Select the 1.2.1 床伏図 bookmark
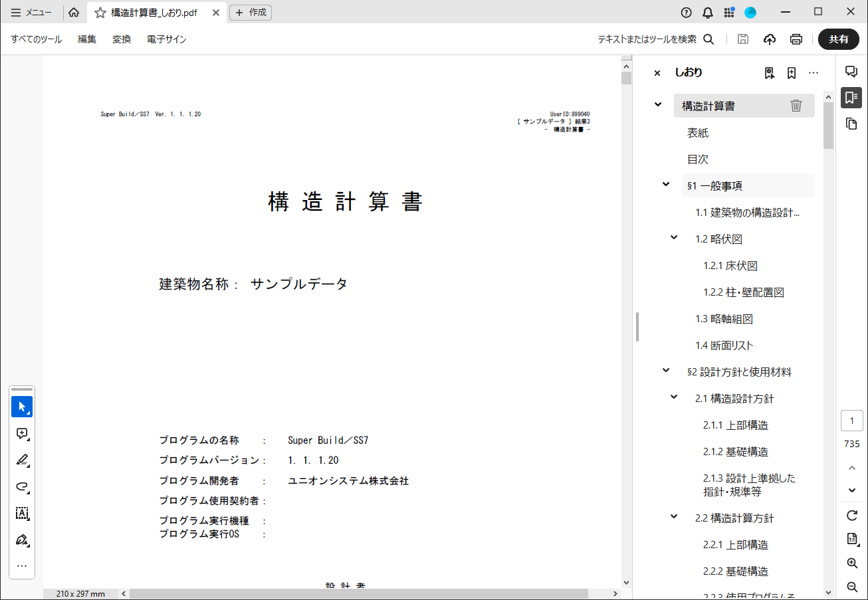This screenshot has height=600, width=868. tap(730, 266)
